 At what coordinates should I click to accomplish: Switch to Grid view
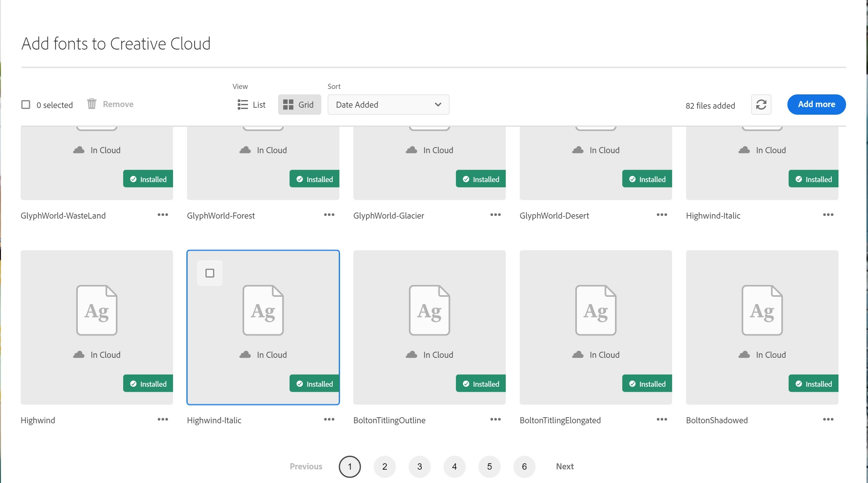click(x=299, y=105)
